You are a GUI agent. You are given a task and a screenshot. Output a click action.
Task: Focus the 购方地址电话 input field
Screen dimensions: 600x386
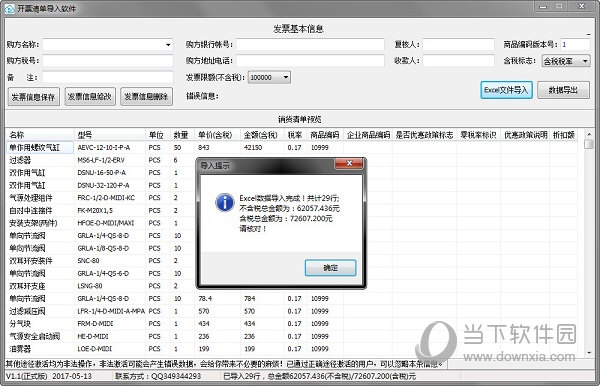click(x=310, y=61)
